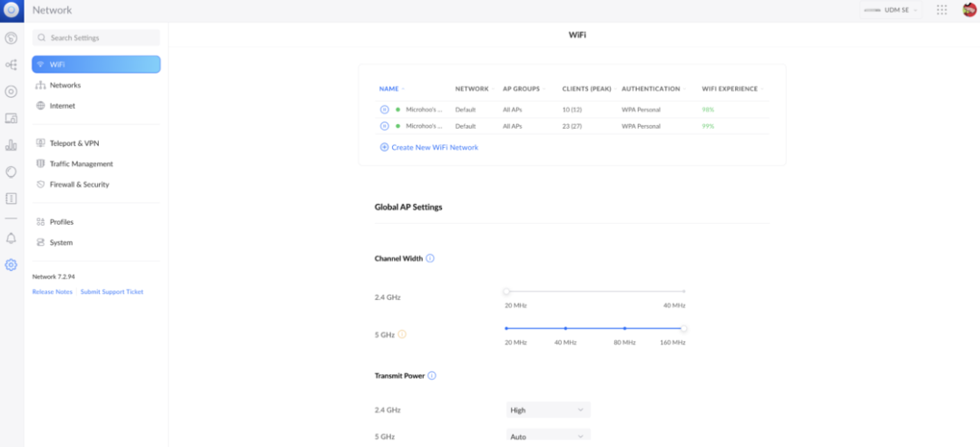Click the Transmit Power info icon

(x=432, y=375)
